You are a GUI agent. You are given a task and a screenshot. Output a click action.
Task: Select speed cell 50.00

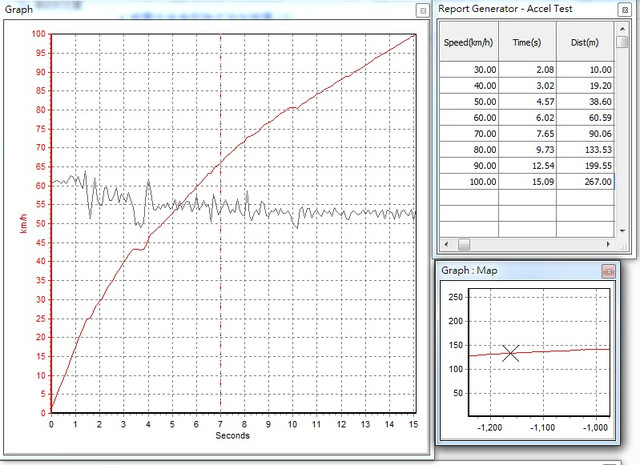click(x=469, y=102)
